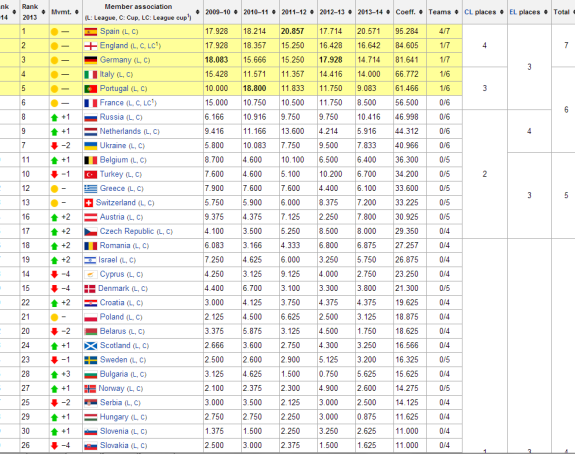Click the Israel flag icon
The height and width of the screenshot is (454, 575).
[x=90, y=261]
